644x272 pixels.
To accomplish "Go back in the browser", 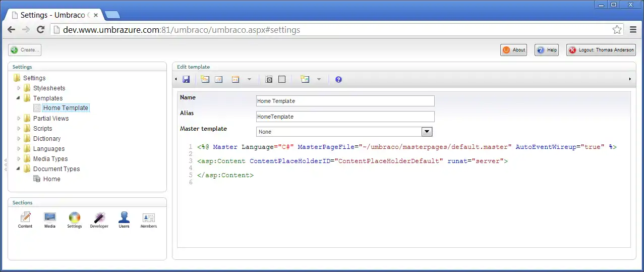I will (x=11, y=30).
